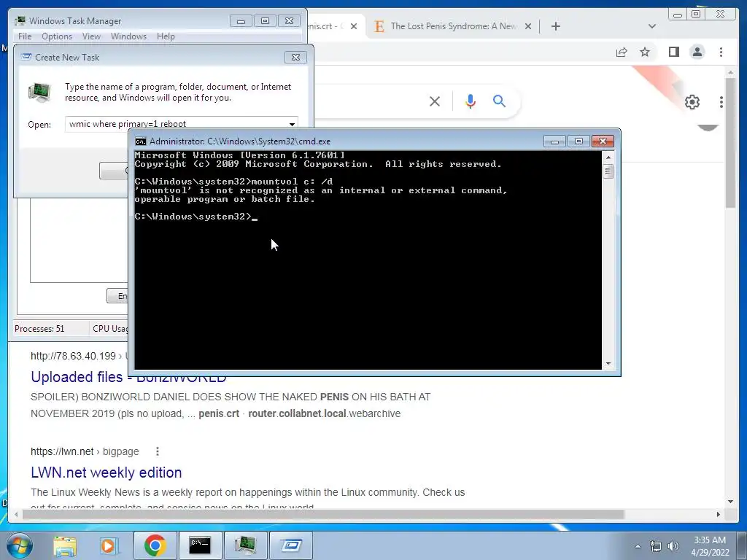Open Task Manager Options menu
The image size is (747, 560).
(x=57, y=36)
